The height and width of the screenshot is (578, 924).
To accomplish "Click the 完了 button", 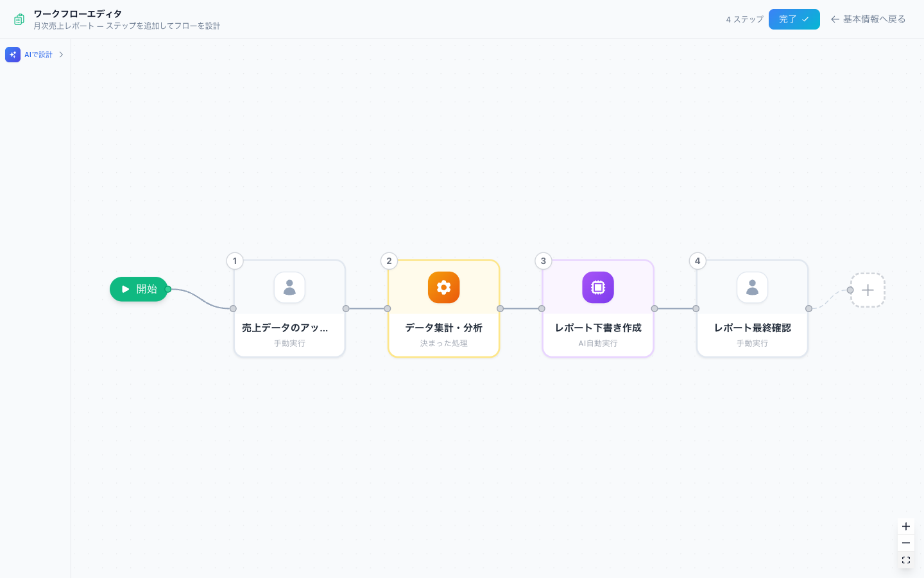I will [794, 19].
